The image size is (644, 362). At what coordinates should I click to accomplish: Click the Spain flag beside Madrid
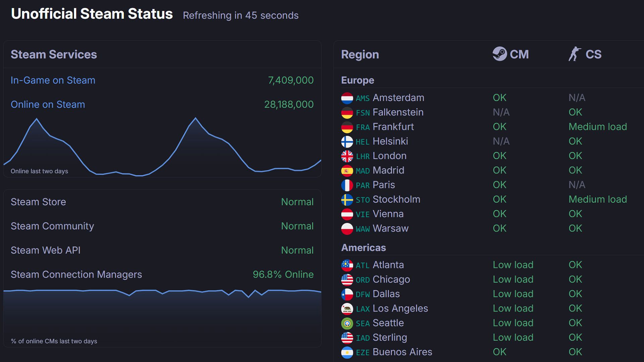tap(347, 171)
